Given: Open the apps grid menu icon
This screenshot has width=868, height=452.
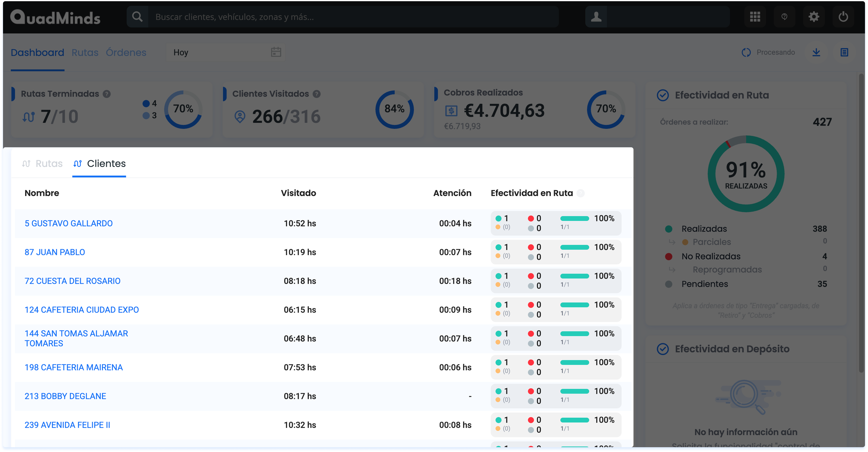Looking at the screenshot, I should [755, 16].
